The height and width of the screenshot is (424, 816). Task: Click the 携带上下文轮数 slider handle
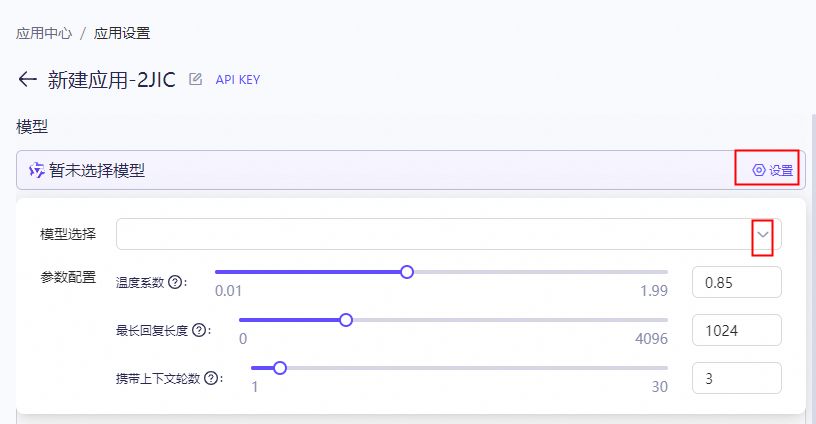point(280,368)
